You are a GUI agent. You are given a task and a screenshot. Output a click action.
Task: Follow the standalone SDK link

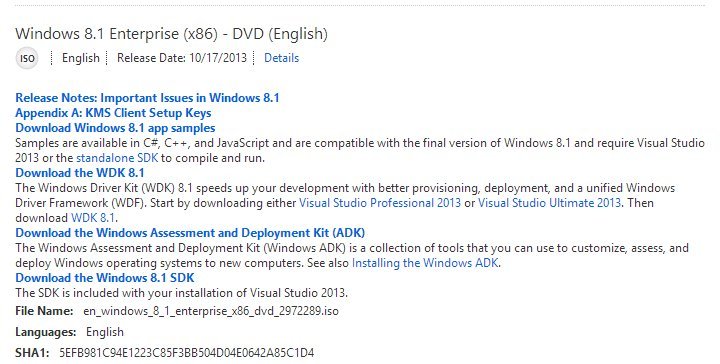coord(117,158)
